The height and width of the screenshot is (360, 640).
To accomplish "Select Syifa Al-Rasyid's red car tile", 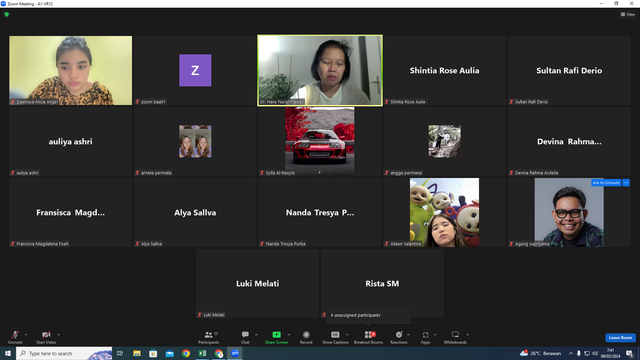I will pos(320,141).
